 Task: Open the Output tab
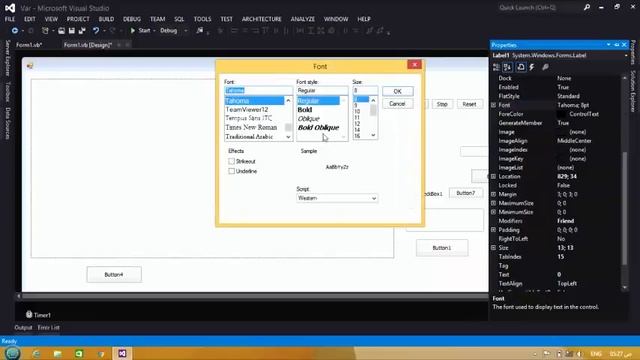pos(23,327)
